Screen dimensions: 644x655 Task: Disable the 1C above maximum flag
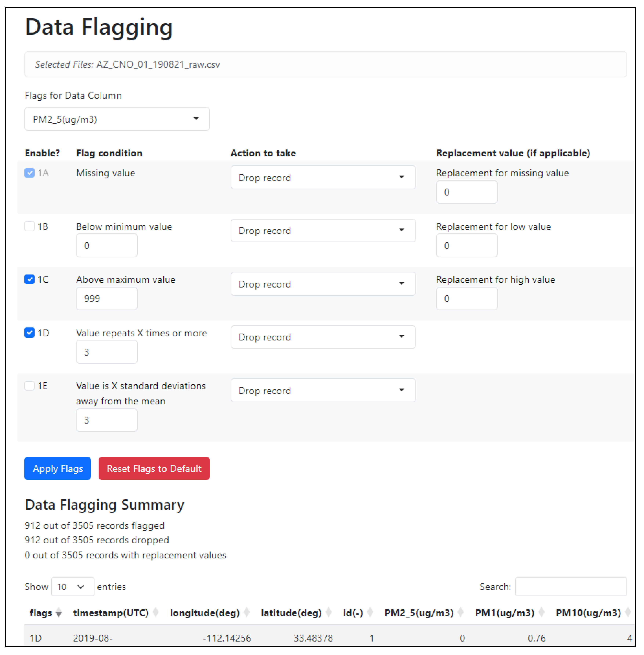point(29,279)
